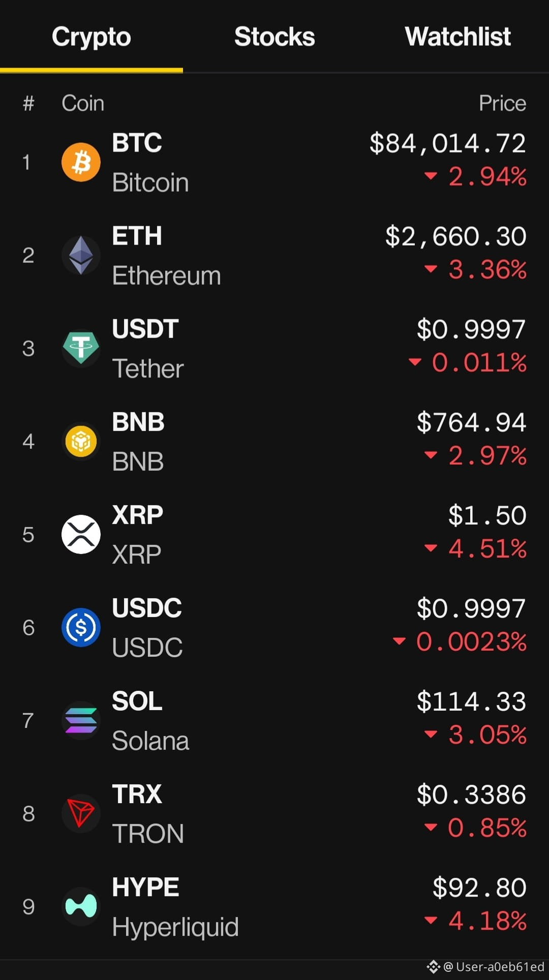Select the Crypto tab
The image size is (549, 980).
[91, 37]
